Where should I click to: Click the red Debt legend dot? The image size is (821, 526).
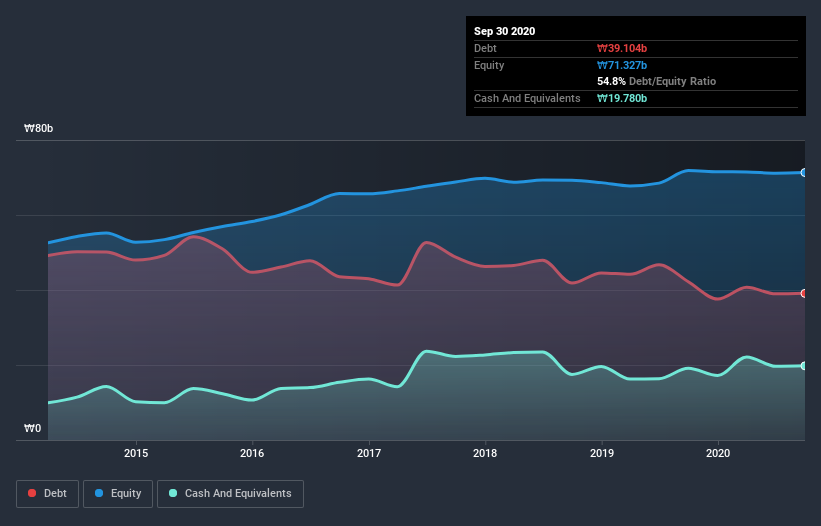click(32, 493)
